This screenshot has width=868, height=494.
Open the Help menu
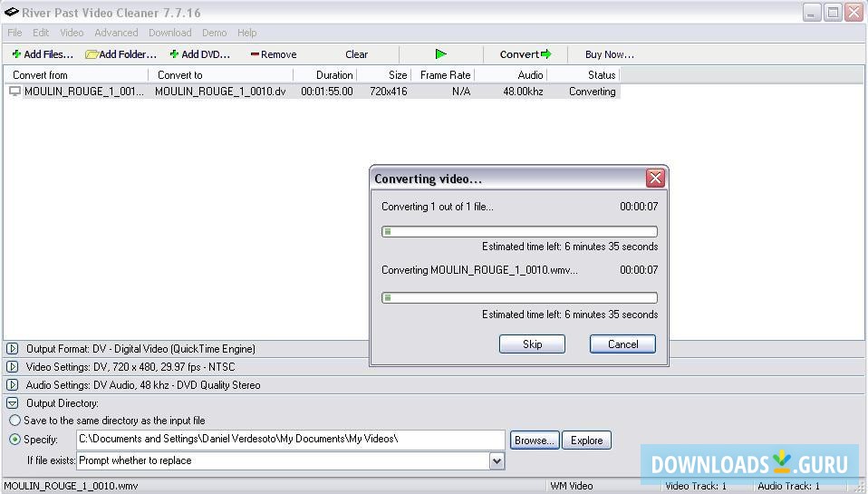coord(246,33)
